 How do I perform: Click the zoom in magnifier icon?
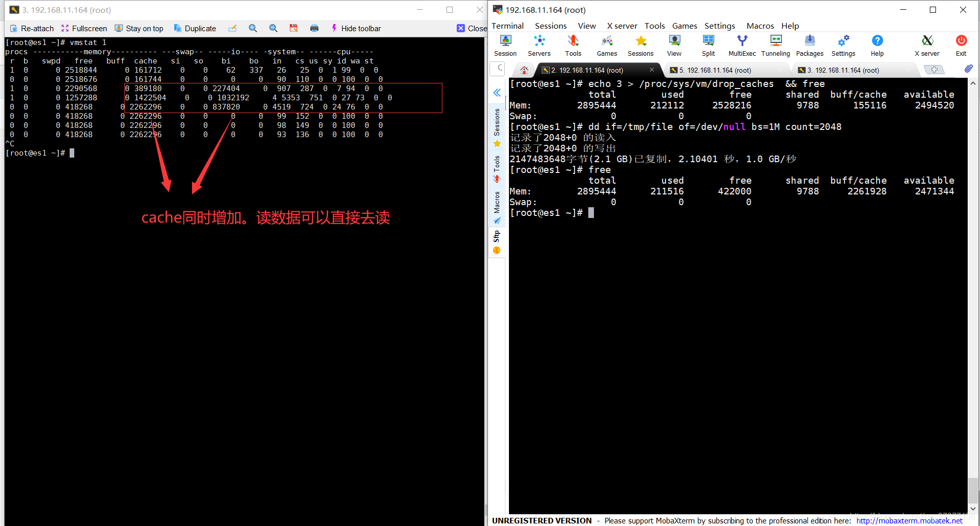pyautogui.click(x=253, y=28)
